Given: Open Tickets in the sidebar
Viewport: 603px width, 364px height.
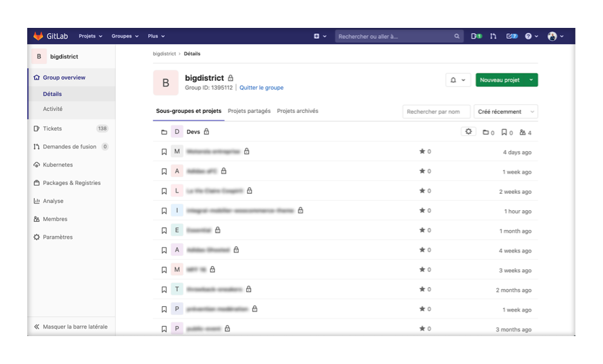Looking at the screenshot, I should 52,129.
